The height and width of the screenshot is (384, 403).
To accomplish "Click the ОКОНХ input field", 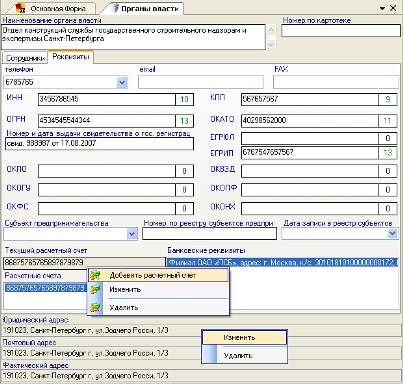I will tap(310, 209).
